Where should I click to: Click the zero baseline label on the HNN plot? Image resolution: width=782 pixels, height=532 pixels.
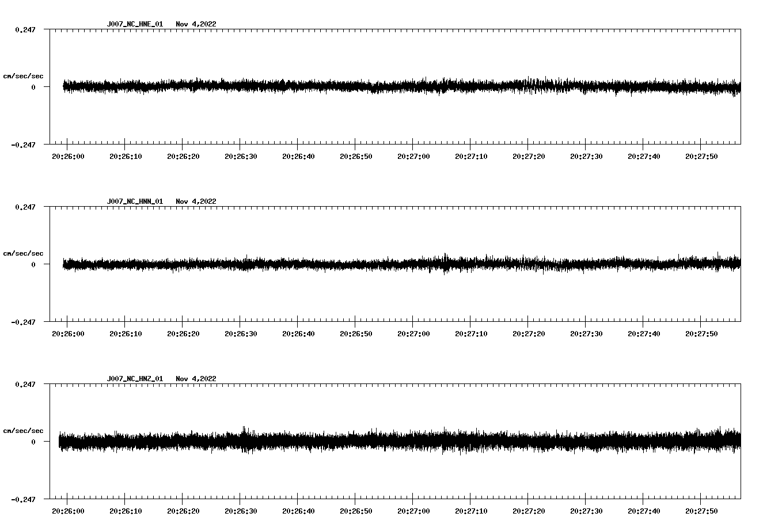tap(33, 264)
